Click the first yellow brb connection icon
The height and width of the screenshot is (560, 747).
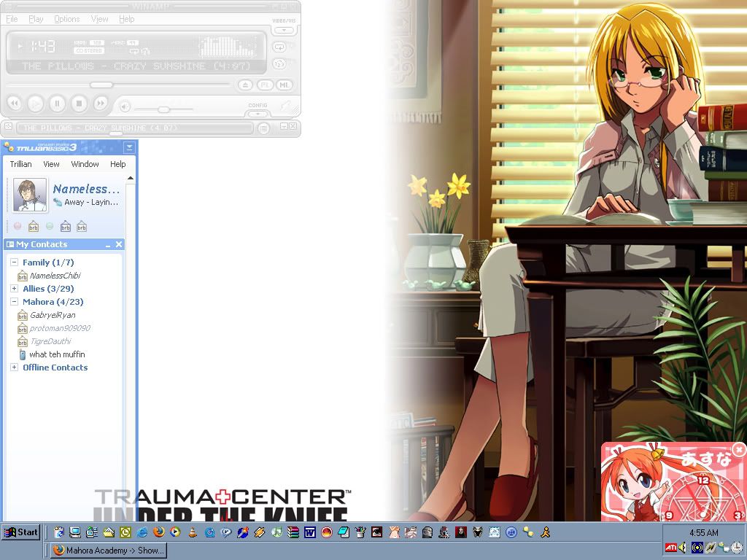point(34,226)
